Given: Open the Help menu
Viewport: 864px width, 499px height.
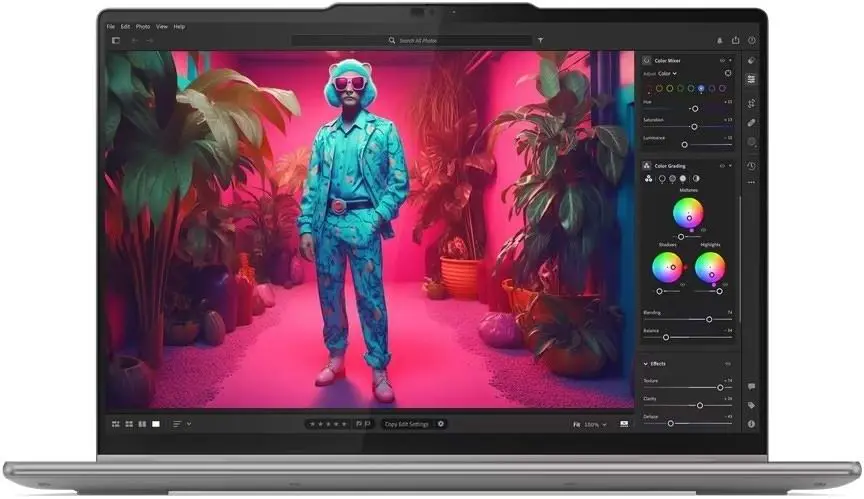Looking at the screenshot, I should click(180, 26).
